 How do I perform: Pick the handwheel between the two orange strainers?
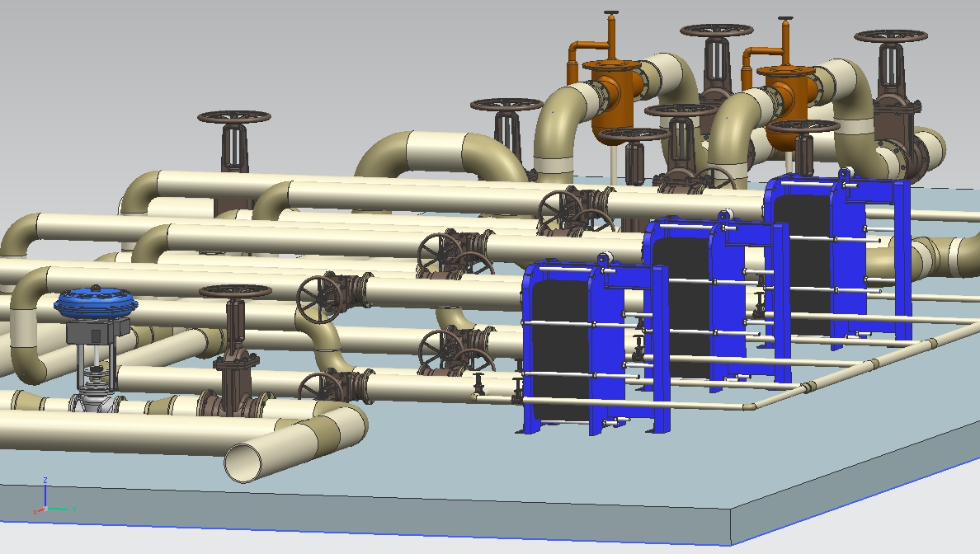coord(717,31)
